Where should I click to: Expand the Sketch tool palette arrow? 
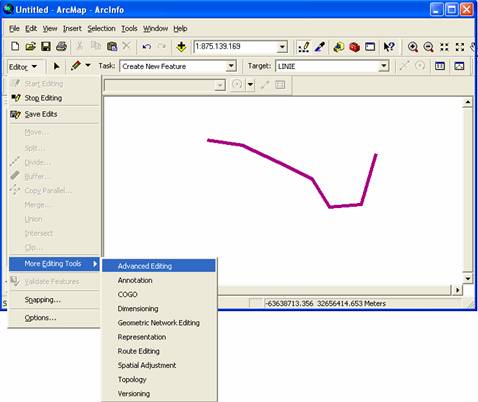tap(88, 66)
